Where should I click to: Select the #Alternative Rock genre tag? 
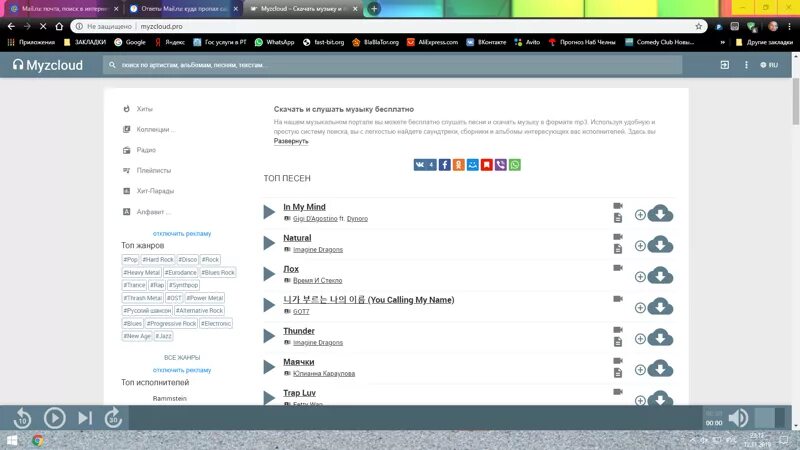click(x=199, y=310)
